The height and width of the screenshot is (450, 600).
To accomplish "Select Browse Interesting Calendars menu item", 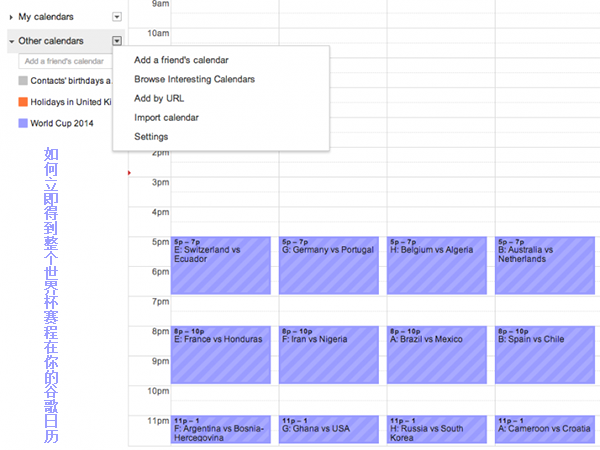I will coord(194,79).
